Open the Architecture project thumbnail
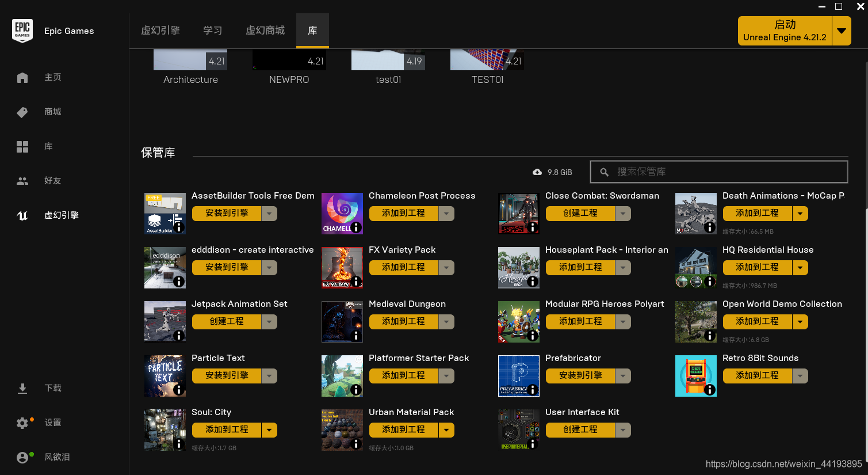 point(190,59)
